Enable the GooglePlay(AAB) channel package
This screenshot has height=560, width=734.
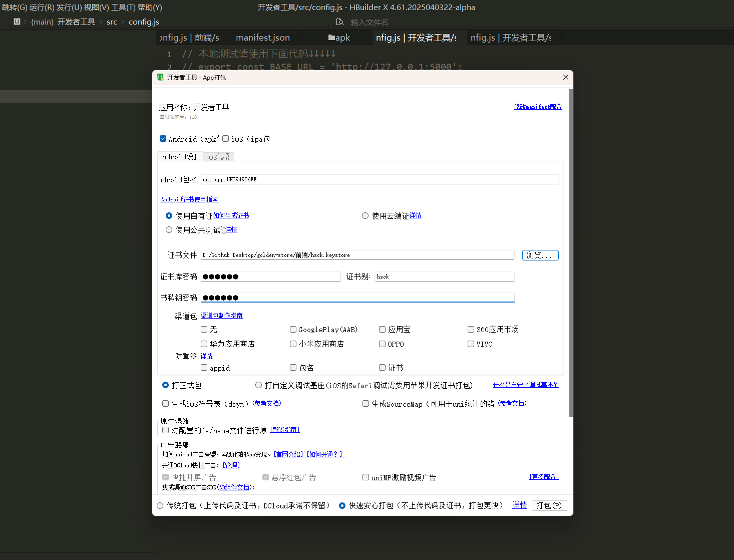(x=293, y=329)
